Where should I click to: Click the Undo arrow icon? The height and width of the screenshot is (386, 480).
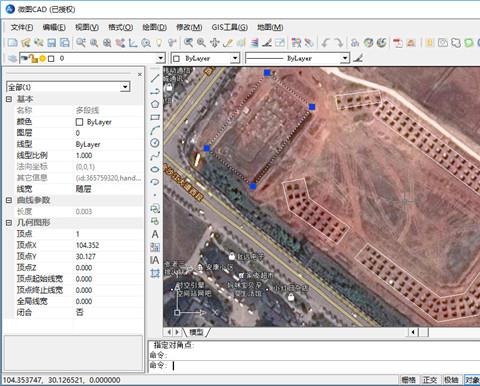(x=325, y=43)
